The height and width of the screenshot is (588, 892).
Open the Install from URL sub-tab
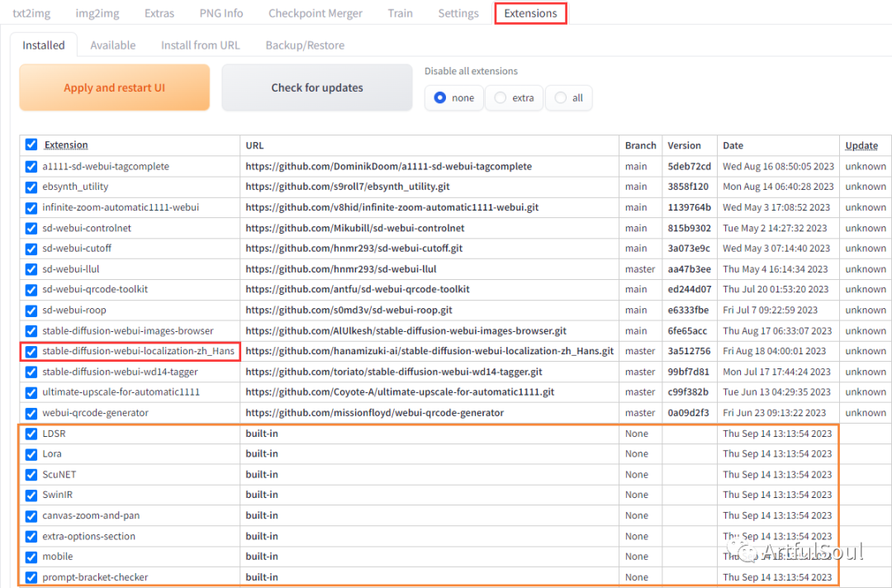[200, 45]
